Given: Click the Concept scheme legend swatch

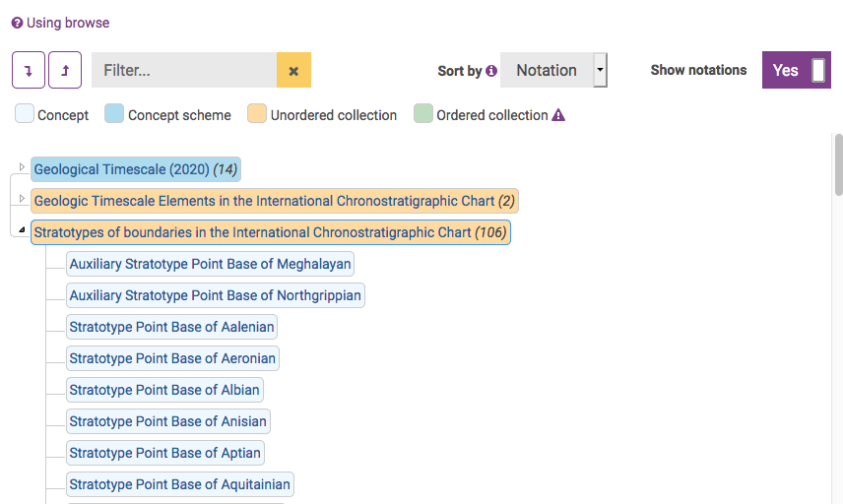Looking at the screenshot, I should point(114,114).
